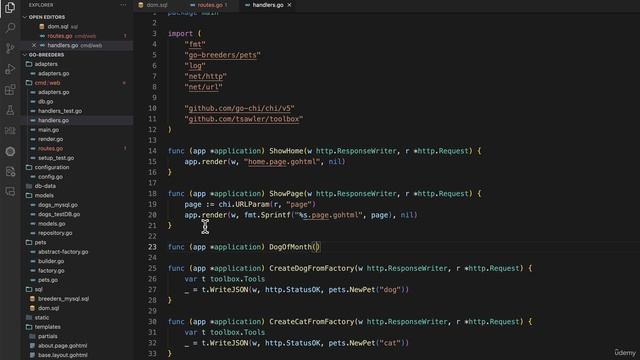Follow the net/http import link
This screenshot has width=640, height=360.
205,76
